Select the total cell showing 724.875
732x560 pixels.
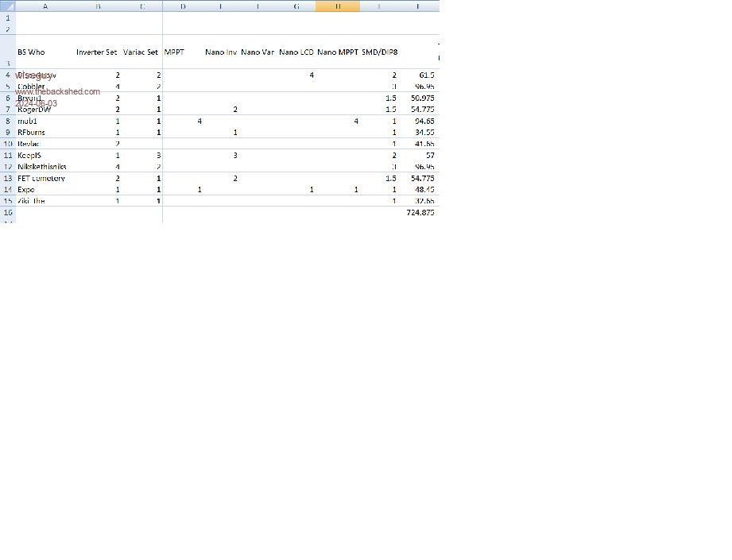(x=419, y=213)
